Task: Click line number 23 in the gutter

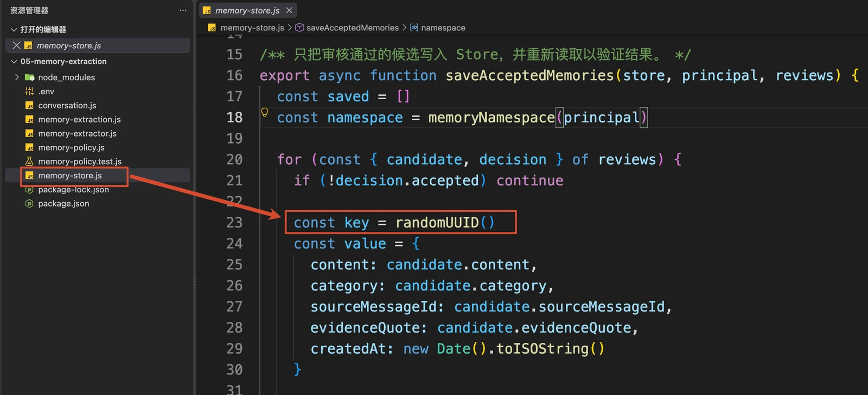Action: click(x=234, y=223)
